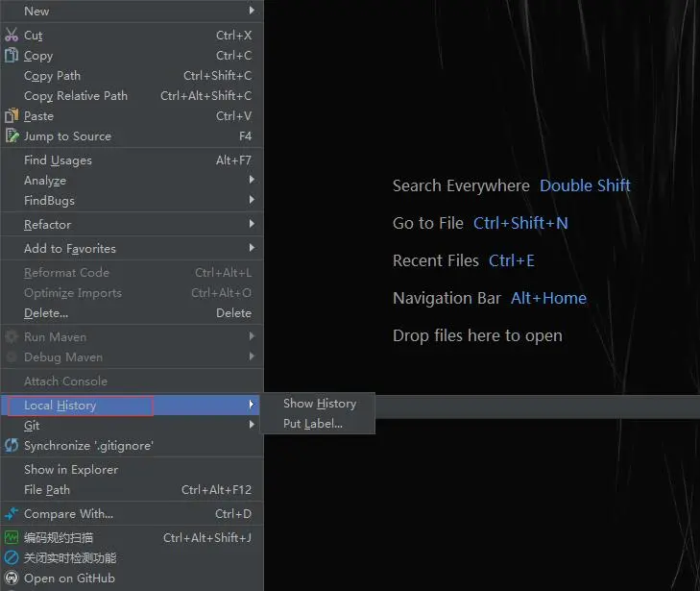Expand the Analyze submenu arrow
The image size is (700, 591).
click(252, 181)
